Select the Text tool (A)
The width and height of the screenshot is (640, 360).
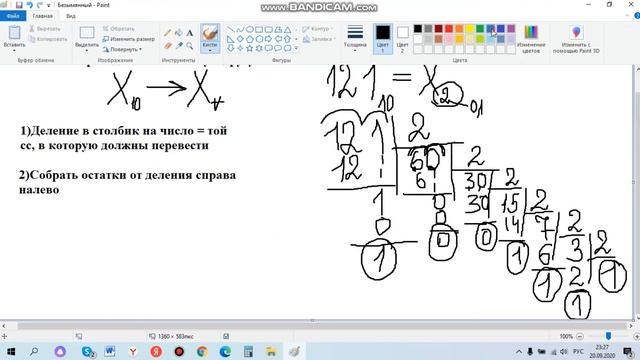pyautogui.click(x=190, y=33)
